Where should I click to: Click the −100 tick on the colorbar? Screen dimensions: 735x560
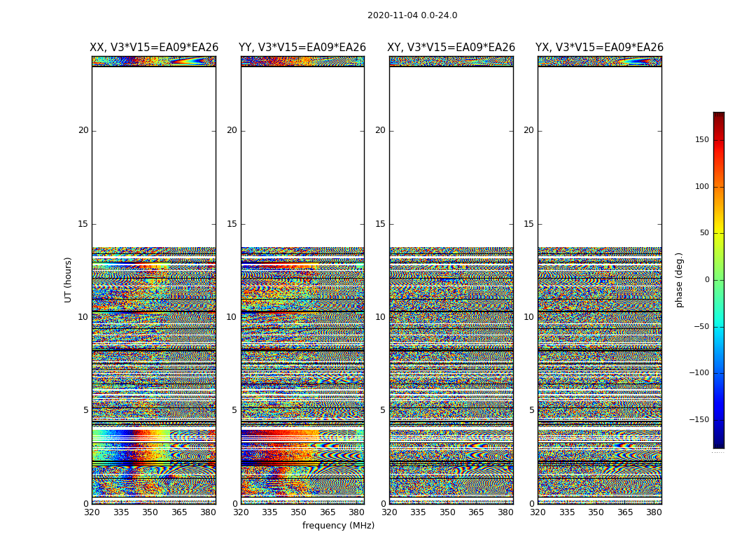click(699, 373)
